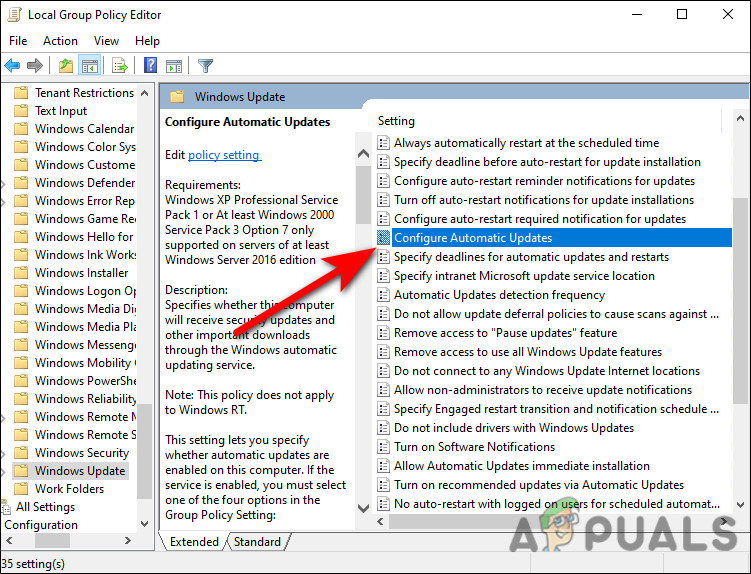Select Turn on recommended updates via Automatic Updates
The image size is (751, 574).
pyautogui.click(x=539, y=485)
